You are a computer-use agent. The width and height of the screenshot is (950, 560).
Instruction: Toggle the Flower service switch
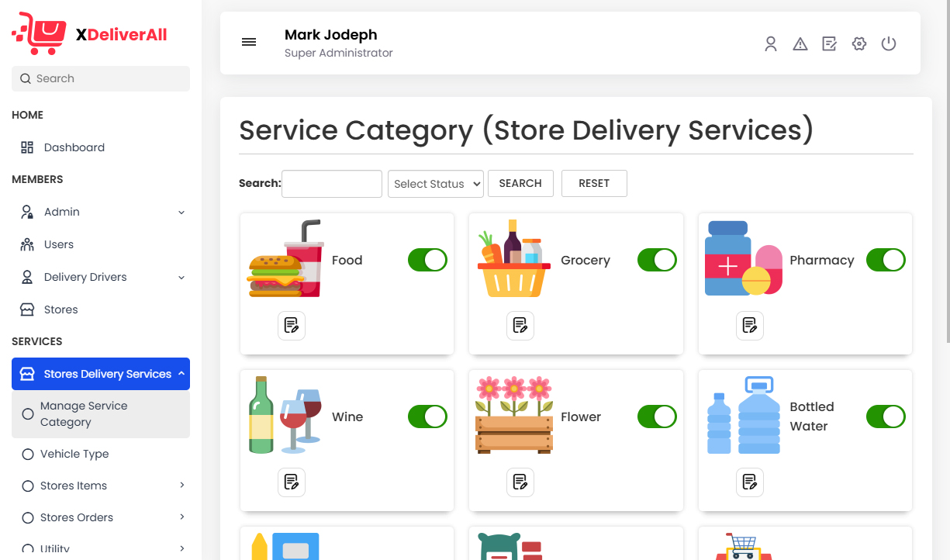[657, 417]
